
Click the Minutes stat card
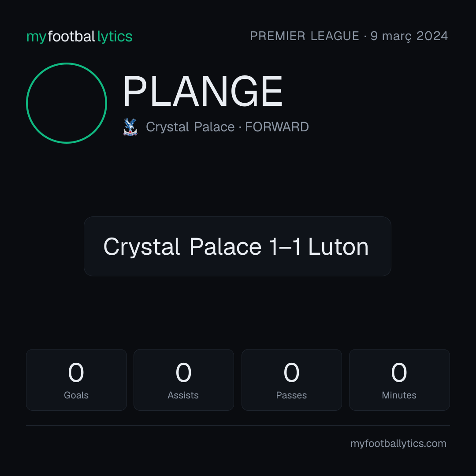(x=399, y=380)
